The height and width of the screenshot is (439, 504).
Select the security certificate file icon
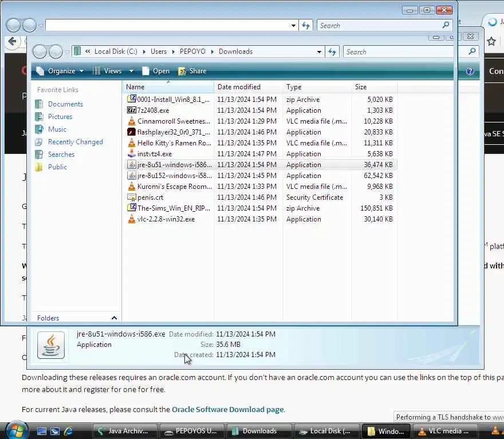(132, 197)
